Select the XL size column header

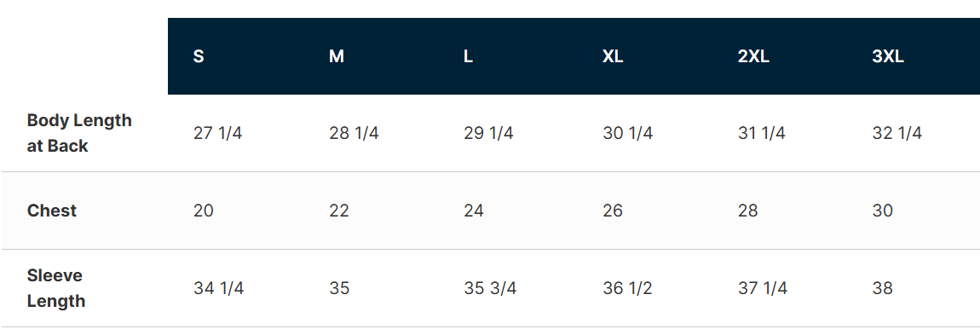coord(613,56)
